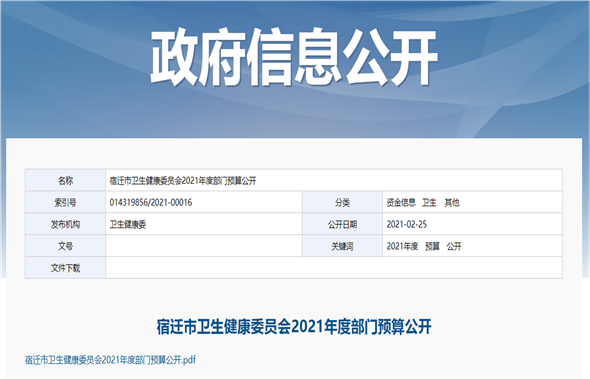Viewport: 590px width, 379px height.
Task: Click the bold article heading 宿迁市卫生健康委员会2021年度部门预算公开
Action: click(294, 327)
